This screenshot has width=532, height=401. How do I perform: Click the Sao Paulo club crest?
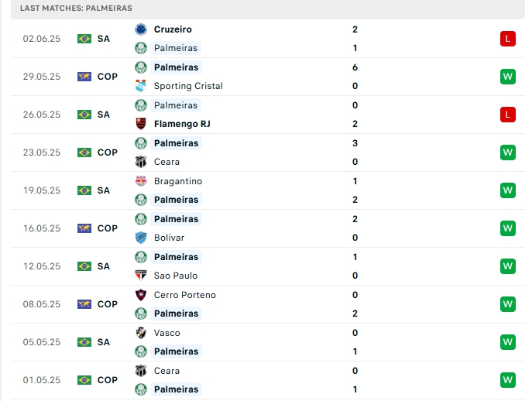[141, 276]
